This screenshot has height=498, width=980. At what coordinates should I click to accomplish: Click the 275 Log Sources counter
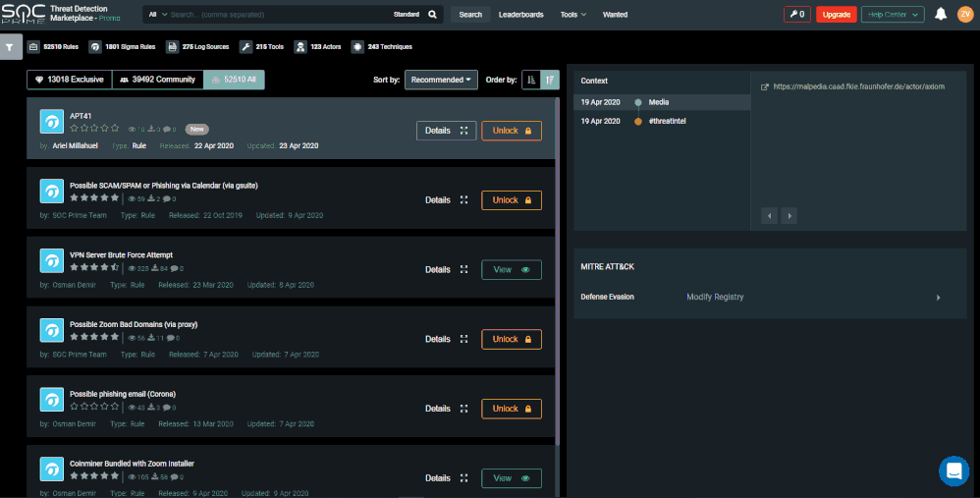coord(197,47)
